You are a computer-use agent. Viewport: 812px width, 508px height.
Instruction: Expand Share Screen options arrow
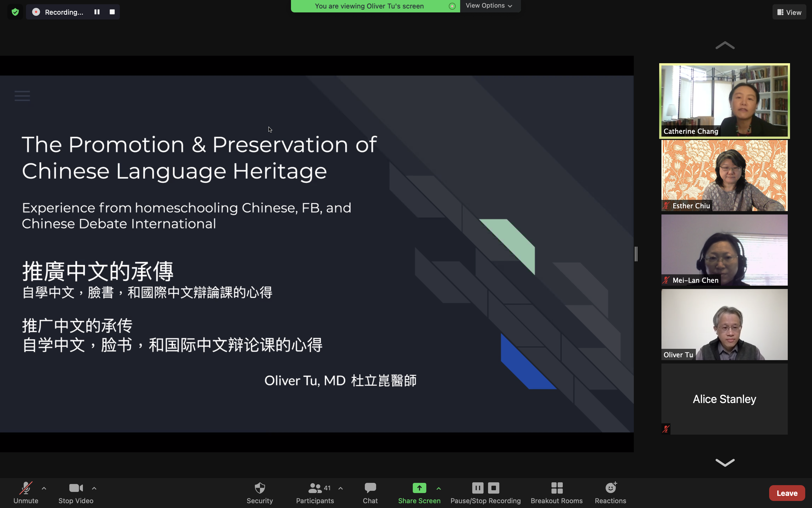click(438, 488)
